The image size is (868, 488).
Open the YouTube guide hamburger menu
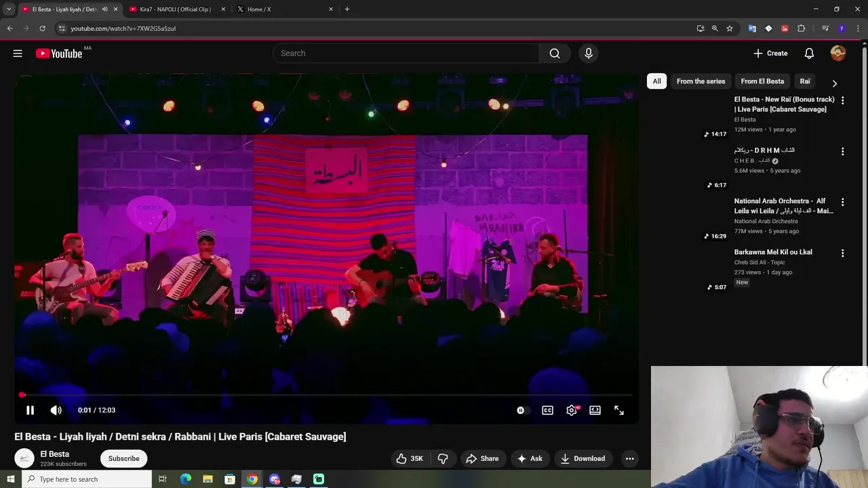pos(18,54)
